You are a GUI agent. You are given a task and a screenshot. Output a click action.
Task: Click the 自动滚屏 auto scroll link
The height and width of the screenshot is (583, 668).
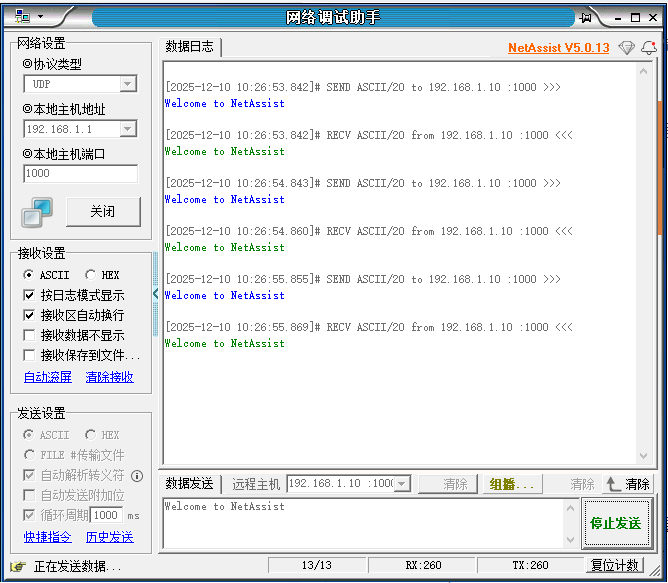pos(48,377)
